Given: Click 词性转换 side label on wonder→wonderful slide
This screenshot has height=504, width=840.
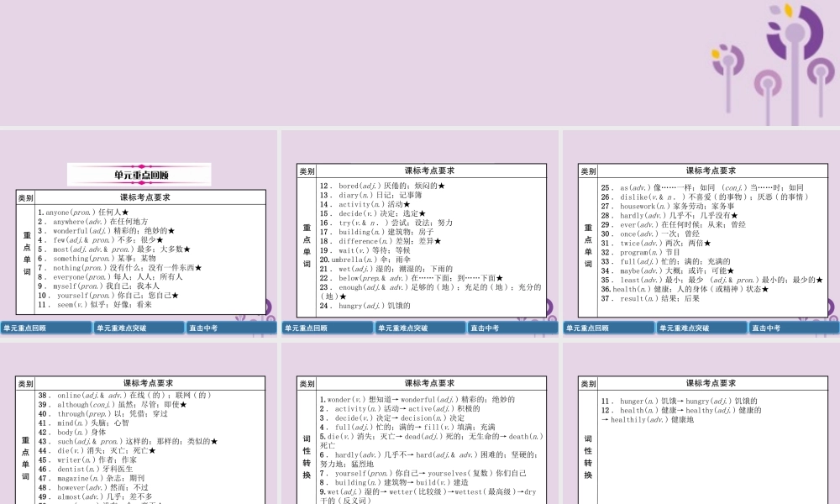Looking at the screenshot, I should click(x=307, y=455).
